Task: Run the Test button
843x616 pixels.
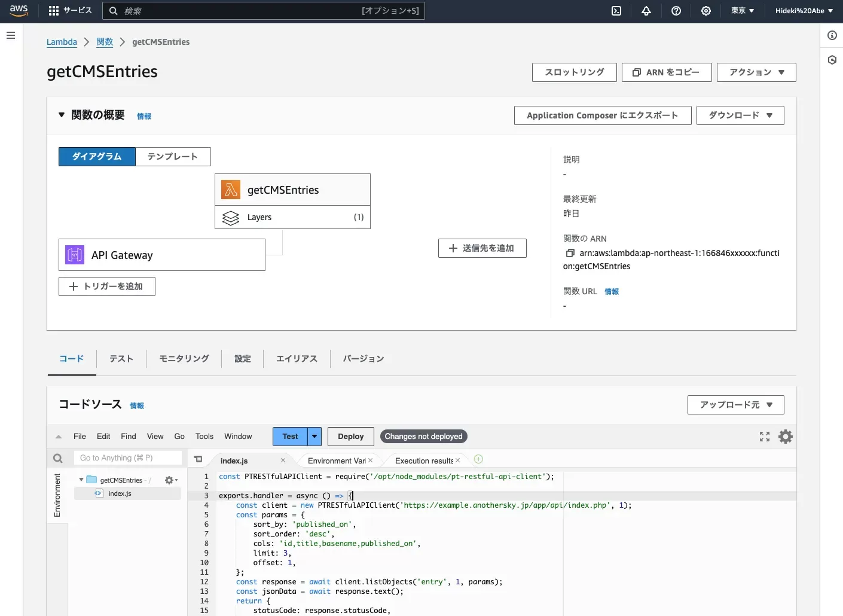Action: tap(291, 437)
